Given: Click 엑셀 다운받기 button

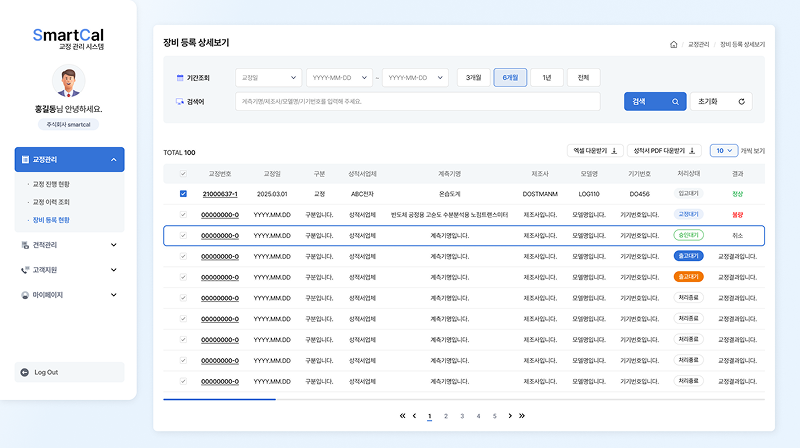Looking at the screenshot, I should tap(595, 150).
